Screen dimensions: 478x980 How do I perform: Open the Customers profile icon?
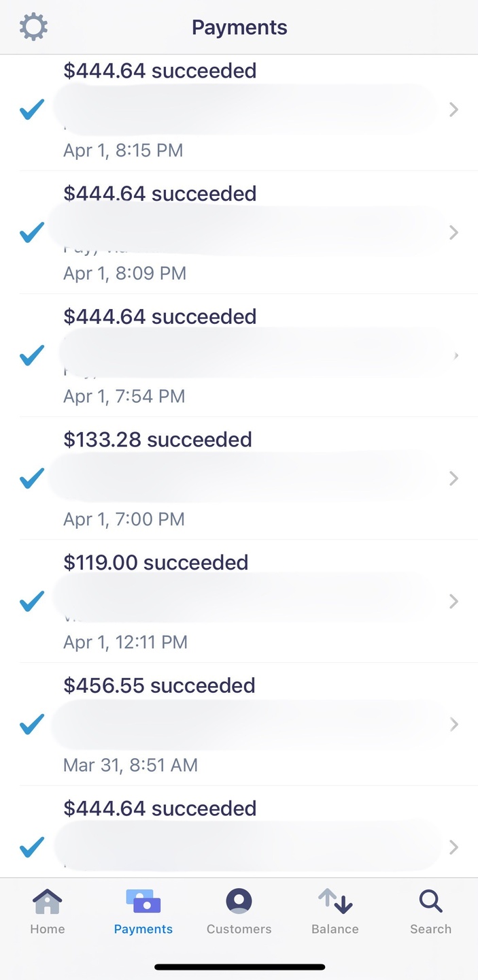239,902
